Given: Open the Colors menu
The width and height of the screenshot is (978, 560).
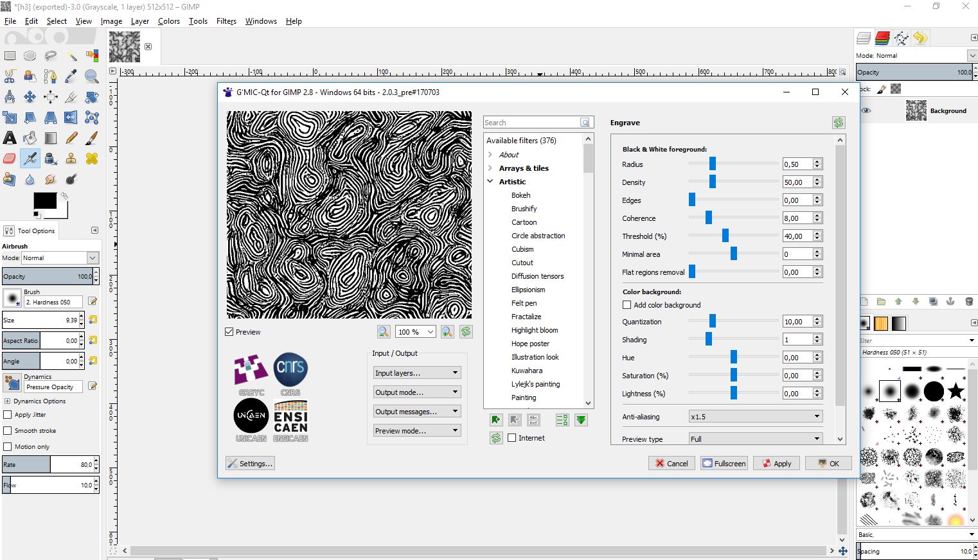Looking at the screenshot, I should (168, 21).
